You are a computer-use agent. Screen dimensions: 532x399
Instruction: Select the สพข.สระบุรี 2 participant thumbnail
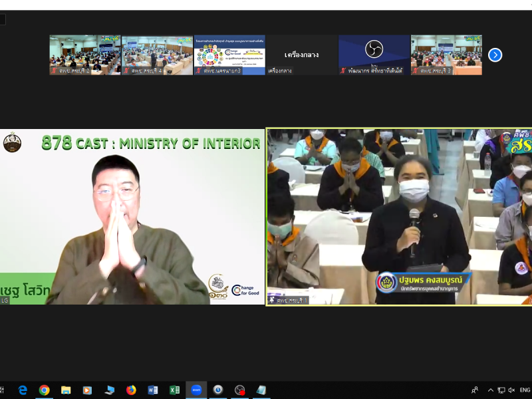click(x=84, y=55)
